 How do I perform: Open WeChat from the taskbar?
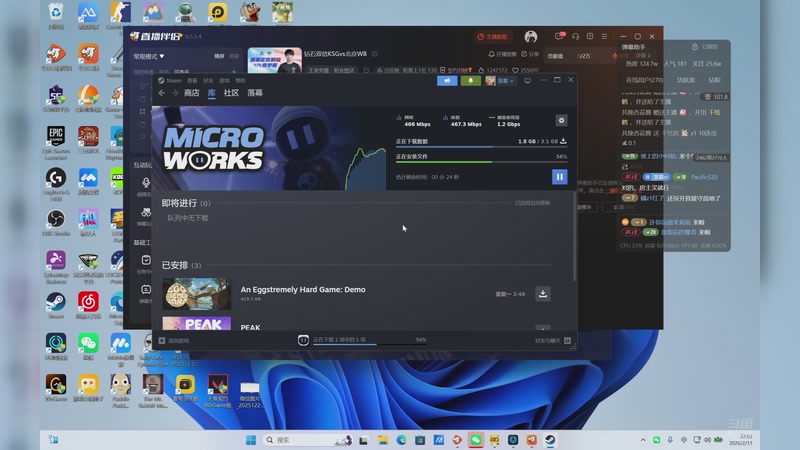click(476, 440)
